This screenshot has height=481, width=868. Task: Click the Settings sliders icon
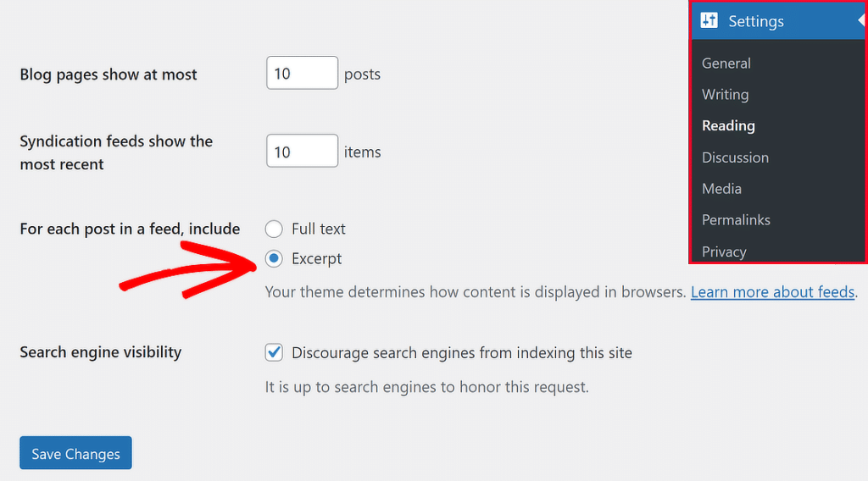pyautogui.click(x=709, y=21)
